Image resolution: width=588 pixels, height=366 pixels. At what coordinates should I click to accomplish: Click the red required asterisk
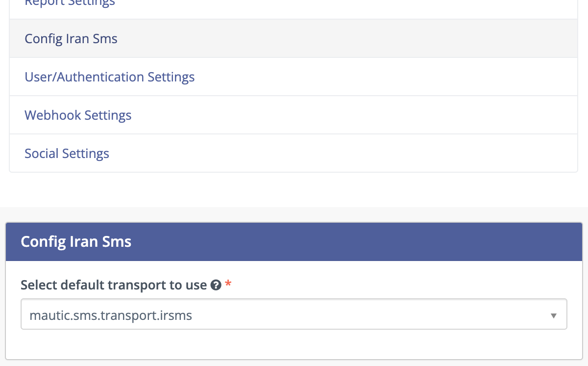click(x=228, y=285)
